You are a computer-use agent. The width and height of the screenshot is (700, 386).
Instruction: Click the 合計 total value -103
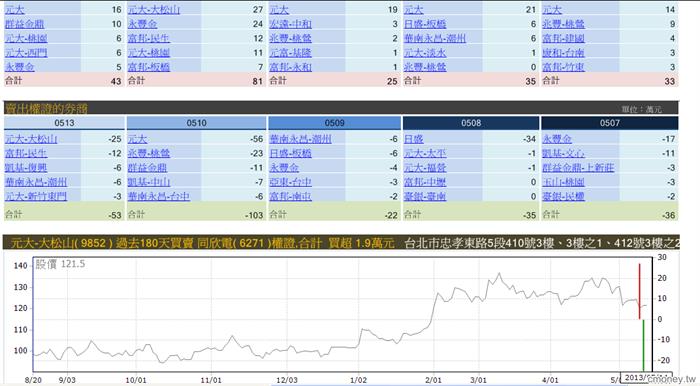(254, 215)
